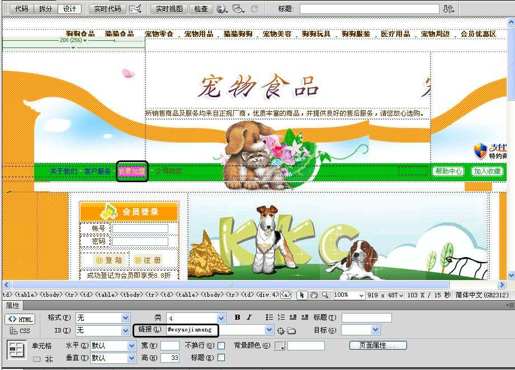The height and width of the screenshot is (370, 515).
Task: Click the 帐号 account input field
Action: [x=140, y=229]
